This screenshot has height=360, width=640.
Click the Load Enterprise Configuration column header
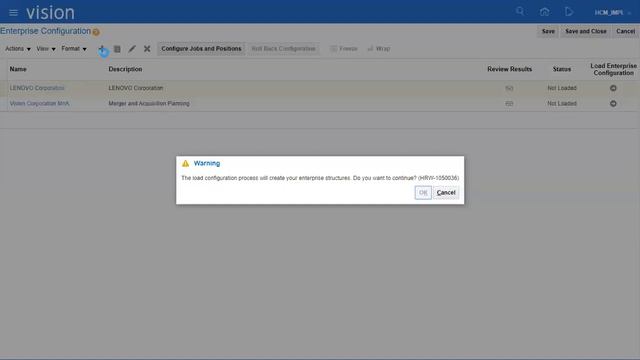(613, 69)
